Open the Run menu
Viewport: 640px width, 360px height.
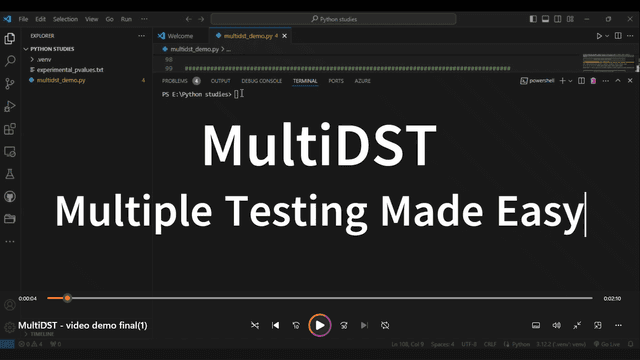coord(126,19)
